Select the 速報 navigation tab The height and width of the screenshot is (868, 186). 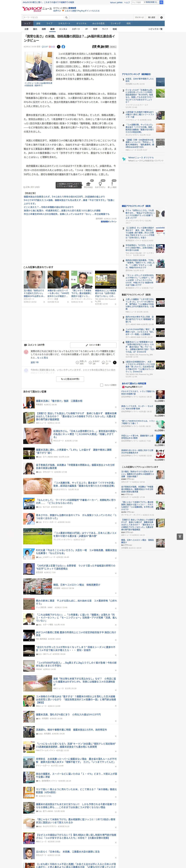click(38, 23)
